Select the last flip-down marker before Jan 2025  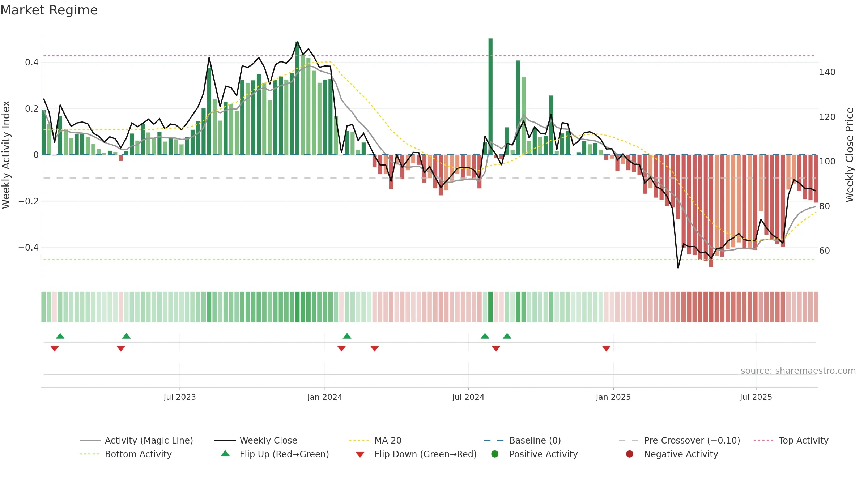[607, 348]
